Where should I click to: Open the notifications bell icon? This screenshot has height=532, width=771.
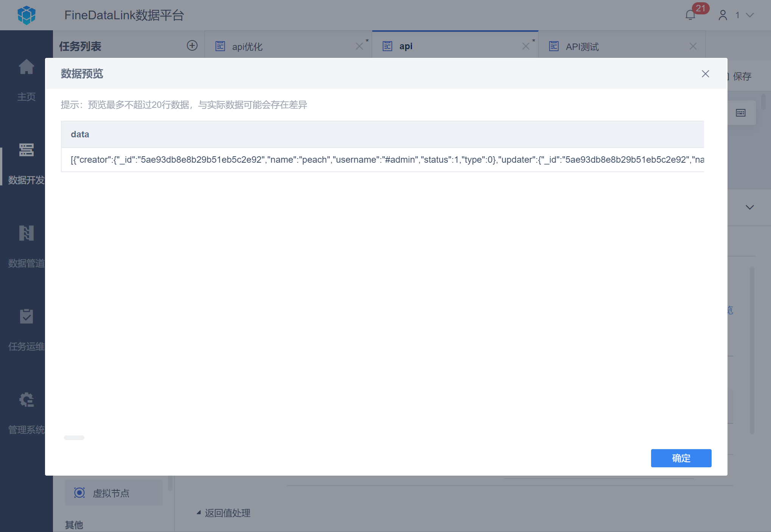(690, 15)
